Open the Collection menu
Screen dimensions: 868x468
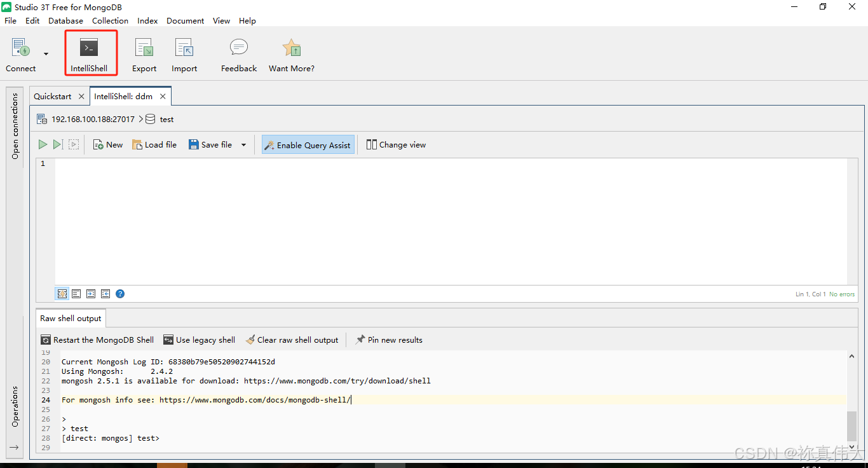pos(110,20)
